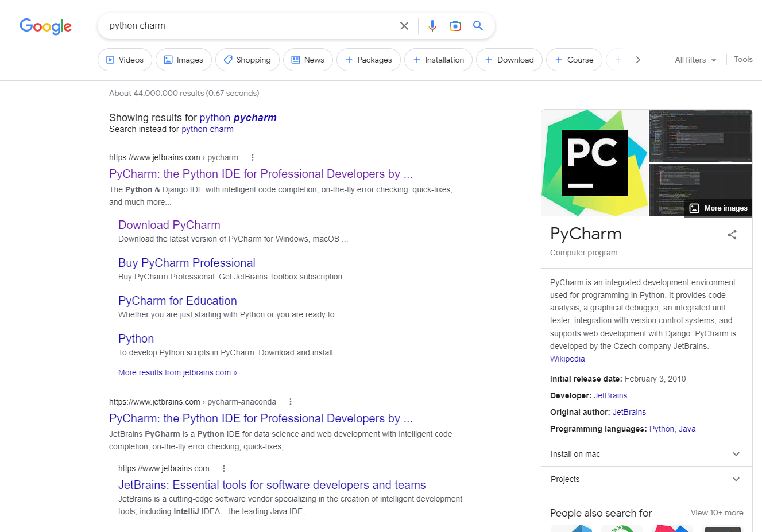Switch to News results tab
762x532 pixels.
pyautogui.click(x=308, y=60)
